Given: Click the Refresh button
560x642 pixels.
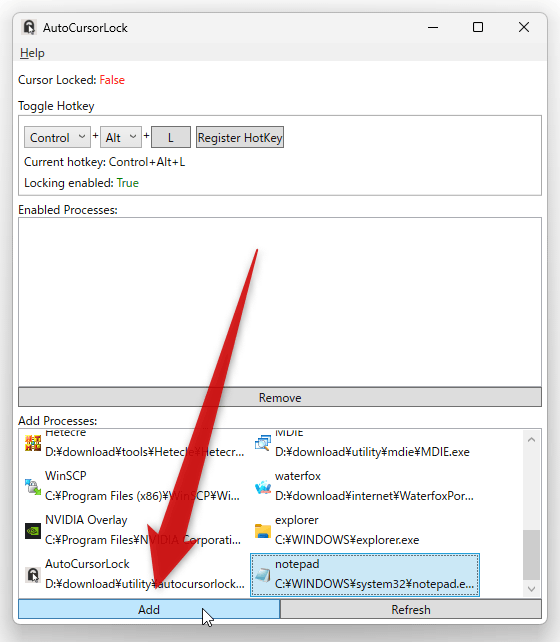Looking at the screenshot, I should pos(411,609).
